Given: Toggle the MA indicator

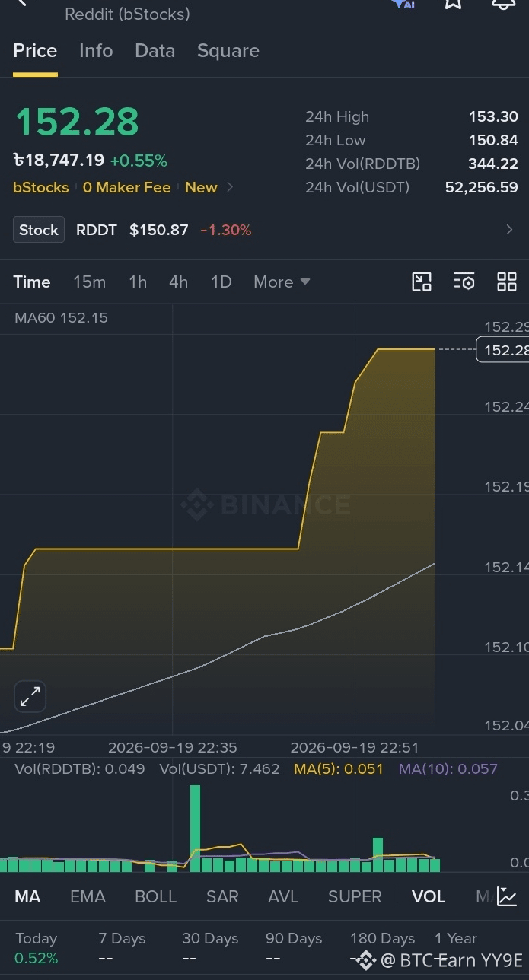Looking at the screenshot, I should pyautogui.click(x=27, y=896).
